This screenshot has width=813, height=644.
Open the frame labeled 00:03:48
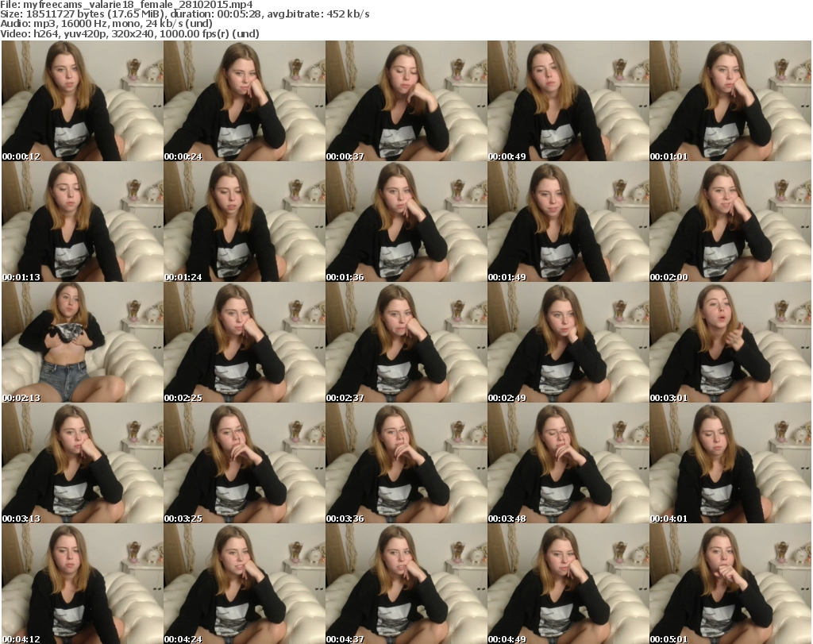point(568,463)
